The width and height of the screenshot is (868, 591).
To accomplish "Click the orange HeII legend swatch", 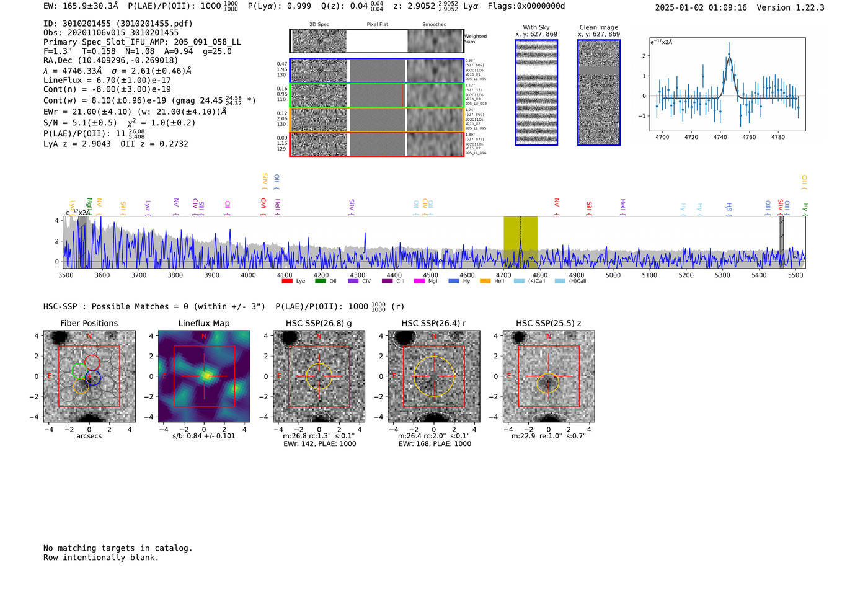I will coord(485,281).
